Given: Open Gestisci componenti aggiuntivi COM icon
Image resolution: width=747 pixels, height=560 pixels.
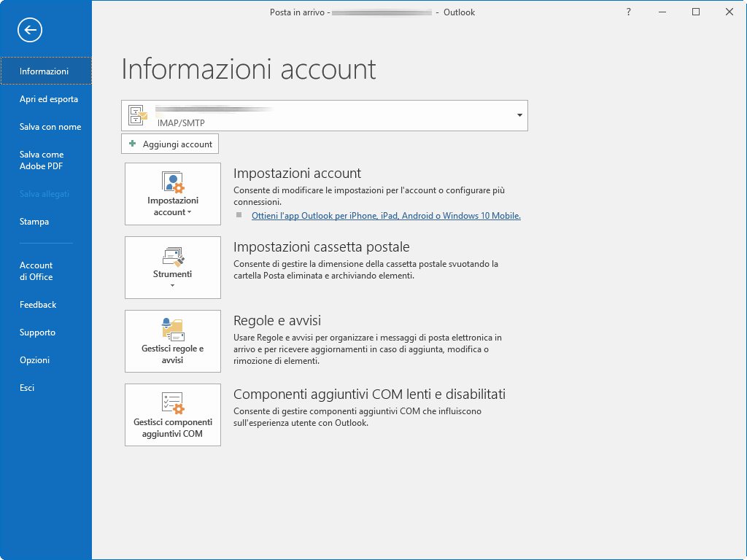Looking at the screenshot, I should tap(173, 403).
